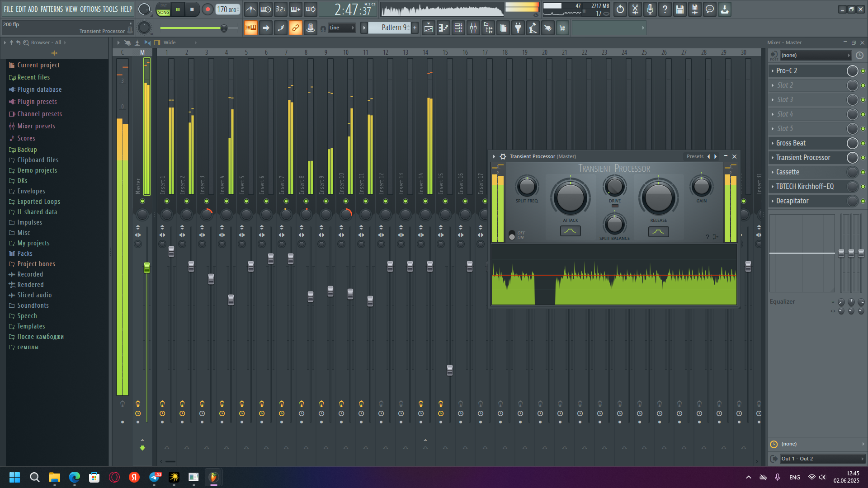This screenshot has width=868, height=488.
Task: Click the main volume slider handle
Action: pos(224,28)
